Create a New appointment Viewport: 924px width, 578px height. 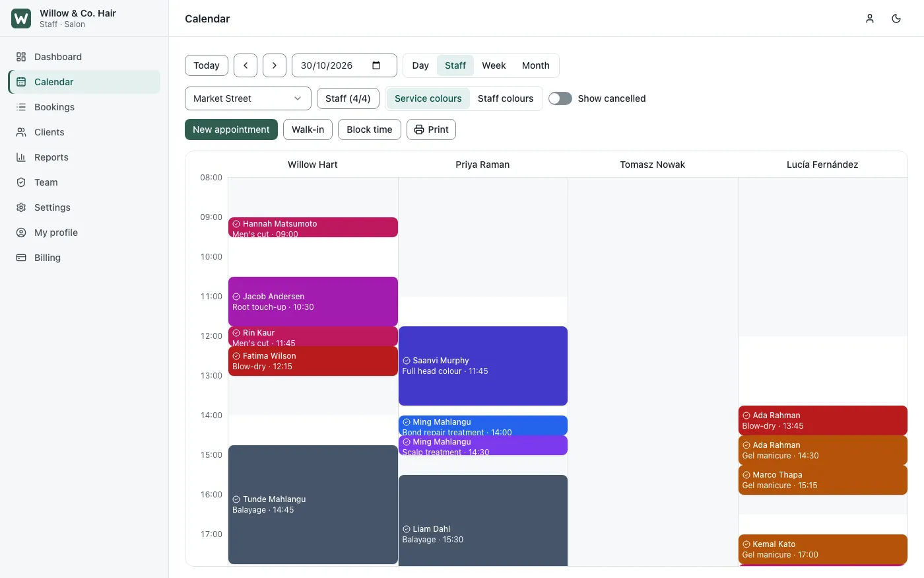click(231, 129)
